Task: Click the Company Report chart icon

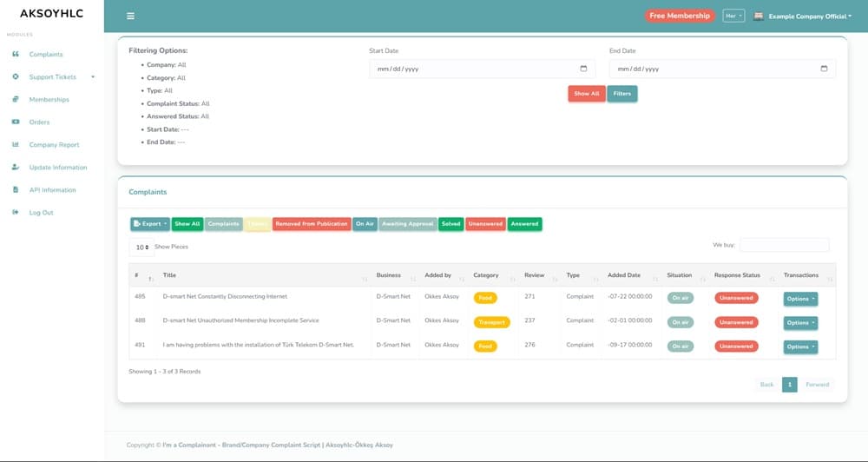Action: [16, 145]
